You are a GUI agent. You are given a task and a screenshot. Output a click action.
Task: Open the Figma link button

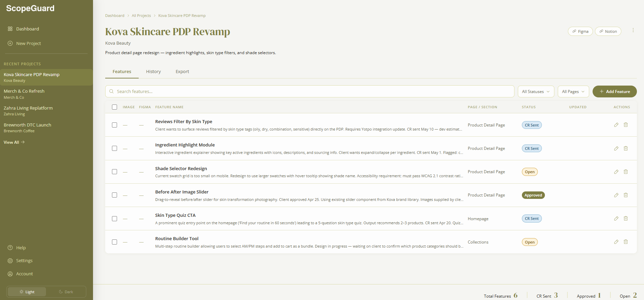(580, 31)
